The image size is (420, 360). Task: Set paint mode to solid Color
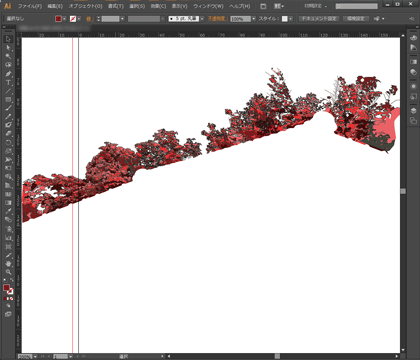(5, 298)
